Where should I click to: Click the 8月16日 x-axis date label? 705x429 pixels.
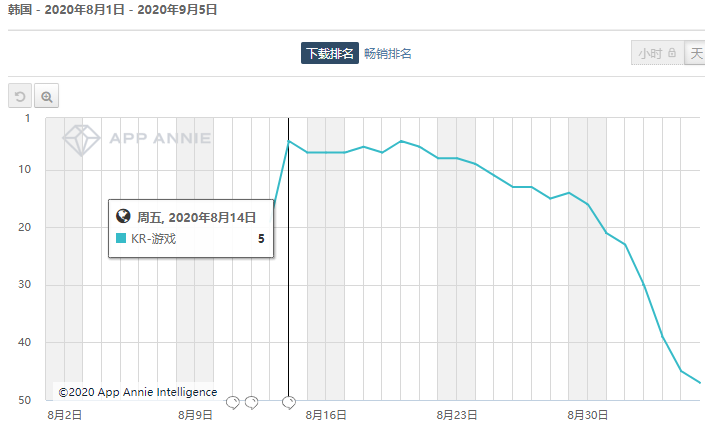pyautogui.click(x=326, y=414)
